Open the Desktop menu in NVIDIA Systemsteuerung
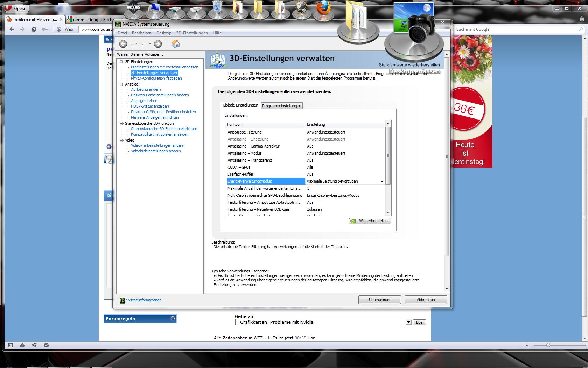Viewport: 588px width, 368px height. coord(164,33)
